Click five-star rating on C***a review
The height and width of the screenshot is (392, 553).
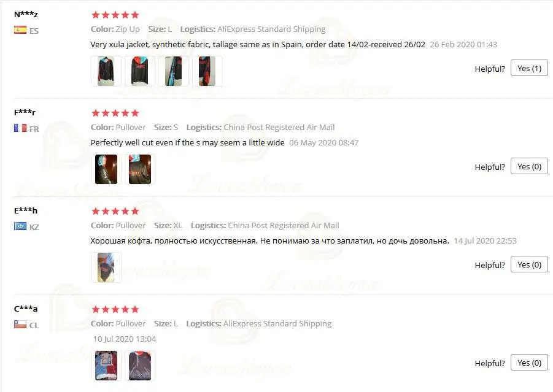[115, 309]
